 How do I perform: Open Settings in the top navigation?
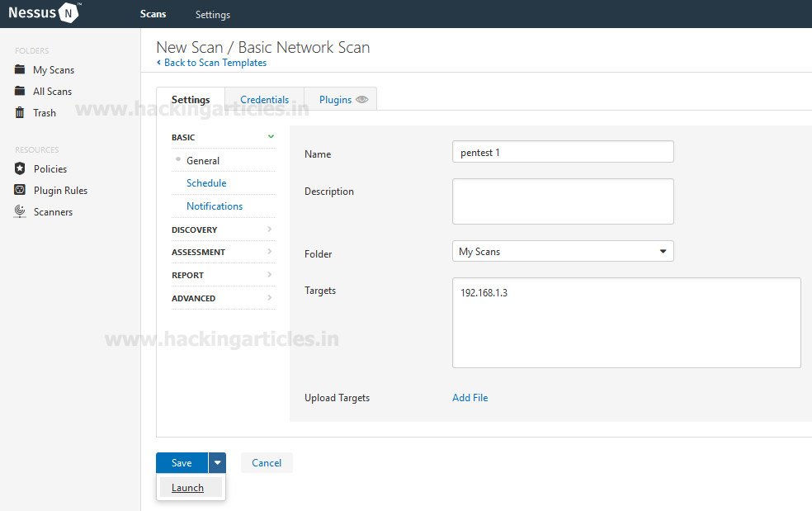[x=213, y=14]
